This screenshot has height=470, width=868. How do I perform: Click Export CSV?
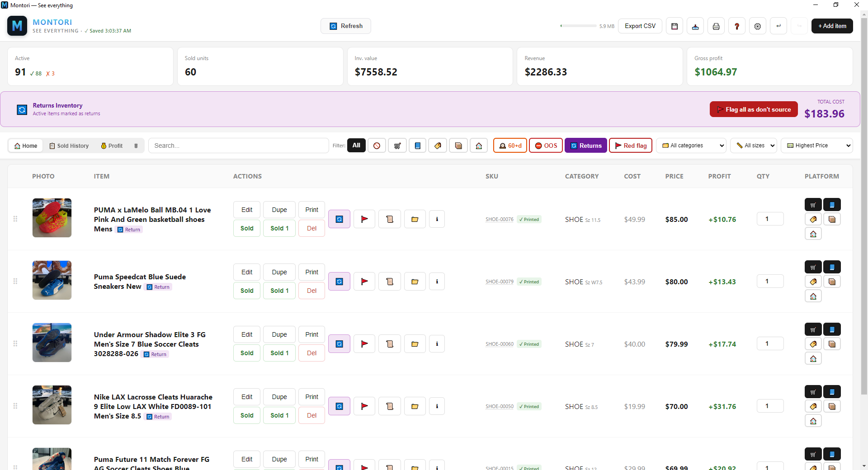640,26
